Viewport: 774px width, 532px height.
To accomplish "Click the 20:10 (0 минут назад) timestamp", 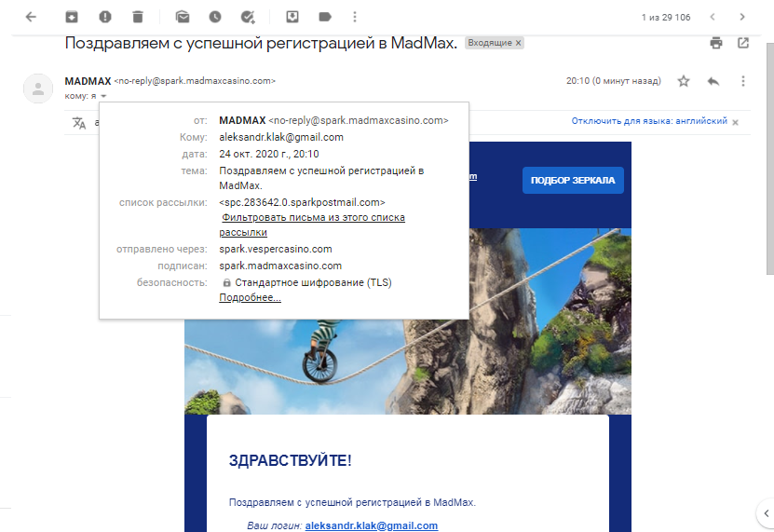I will click(x=614, y=81).
